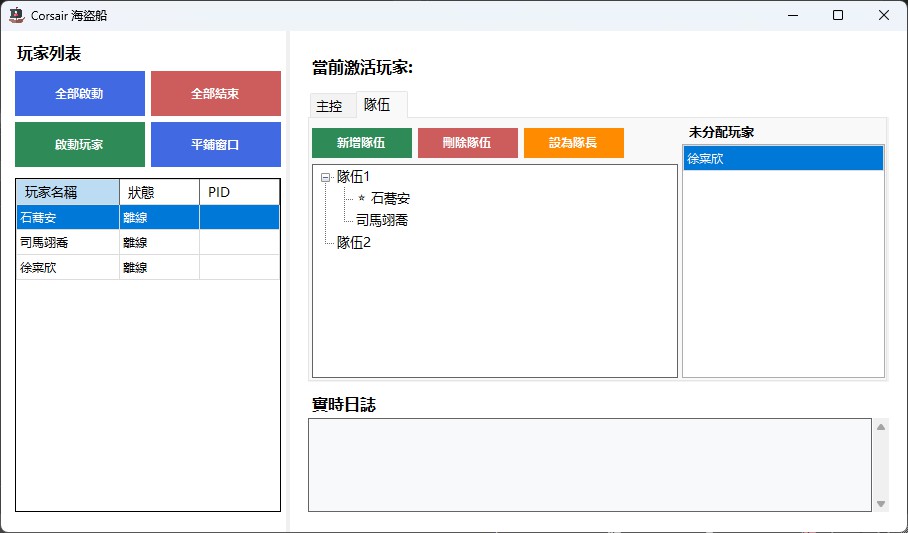
Task: Click the orange 設為隊長 button
Action: tap(573, 143)
